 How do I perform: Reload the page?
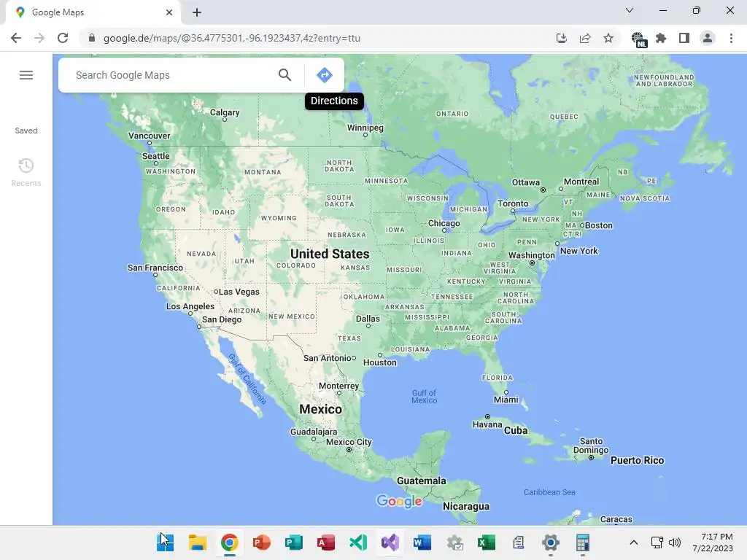pyautogui.click(x=63, y=38)
